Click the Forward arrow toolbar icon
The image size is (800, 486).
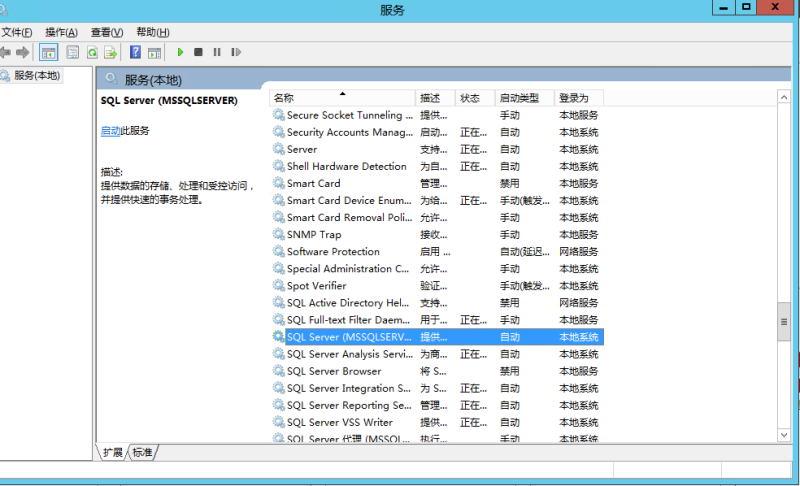(22, 52)
